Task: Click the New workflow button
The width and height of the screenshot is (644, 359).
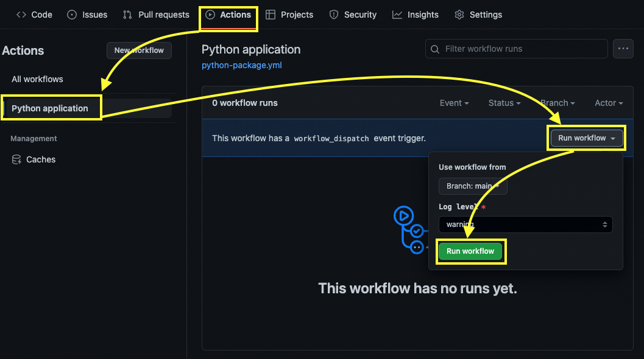Action: click(x=139, y=51)
